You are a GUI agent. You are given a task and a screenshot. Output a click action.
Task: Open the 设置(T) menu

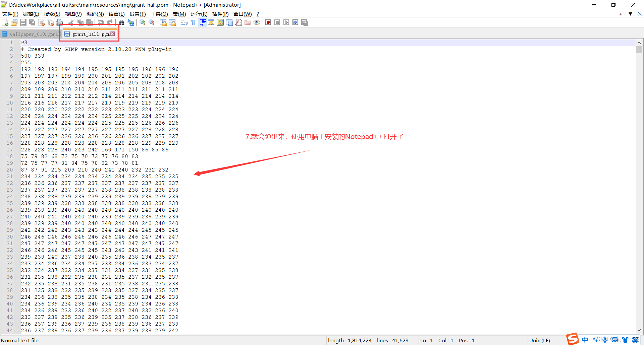point(138,14)
